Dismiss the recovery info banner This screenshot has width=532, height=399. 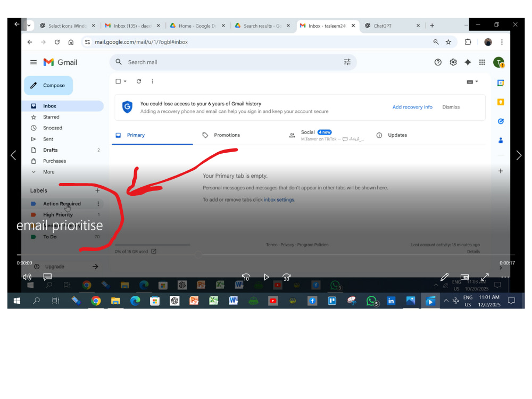coord(451,107)
